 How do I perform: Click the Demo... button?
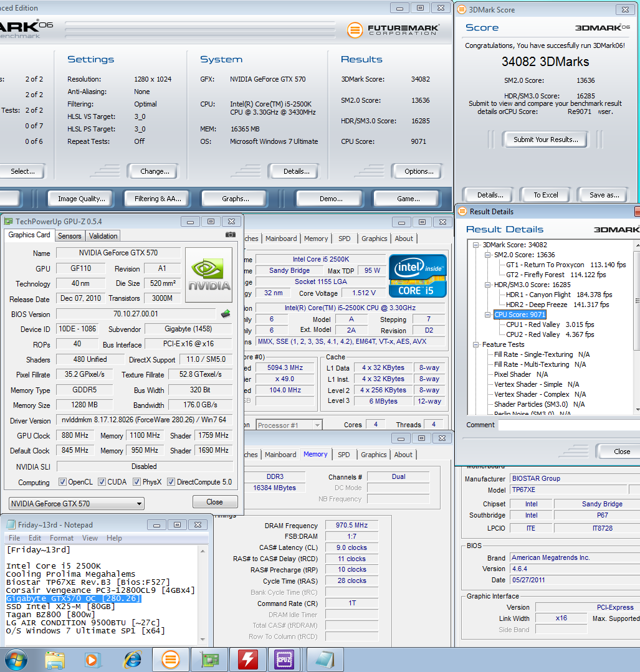(x=331, y=199)
